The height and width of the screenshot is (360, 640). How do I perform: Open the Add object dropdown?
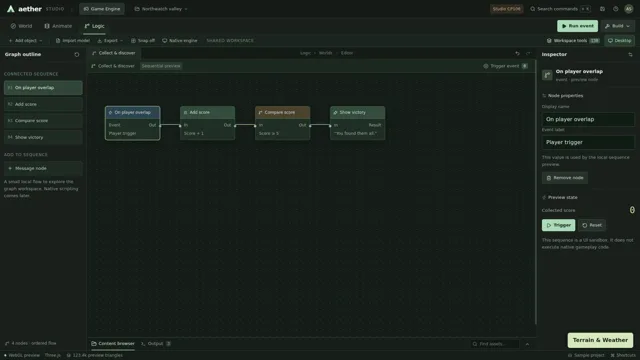pyautogui.click(x=25, y=40)
